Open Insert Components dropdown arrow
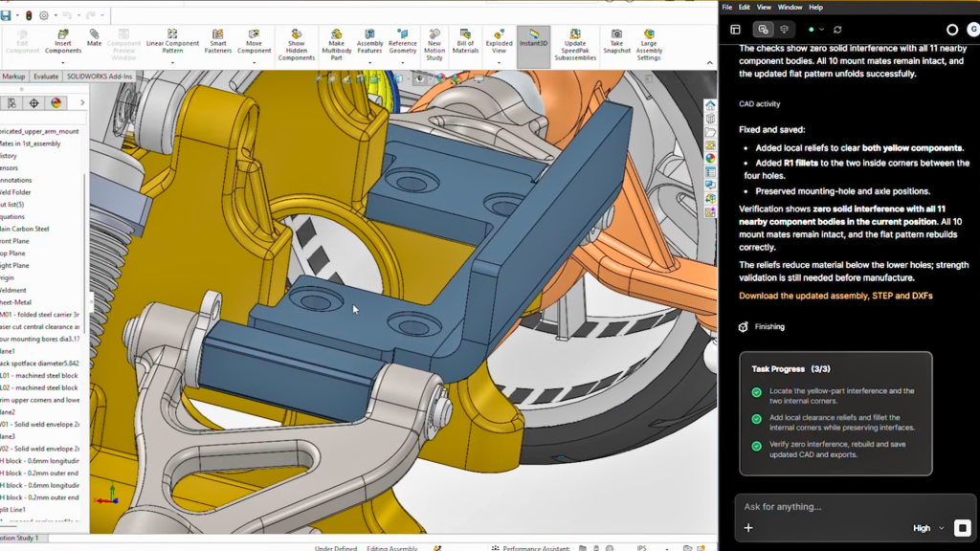 pyautogui.click(x=63, y=63)
